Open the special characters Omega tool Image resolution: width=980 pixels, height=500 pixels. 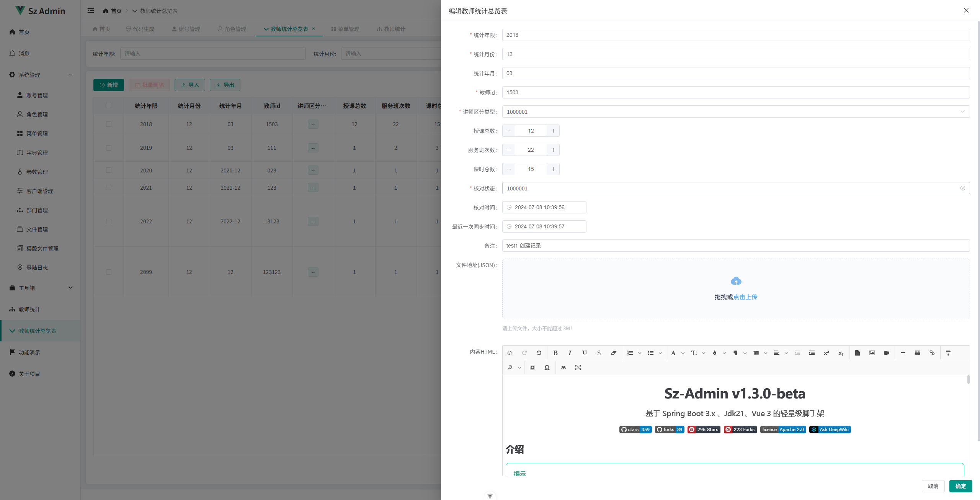click(547, 367)
